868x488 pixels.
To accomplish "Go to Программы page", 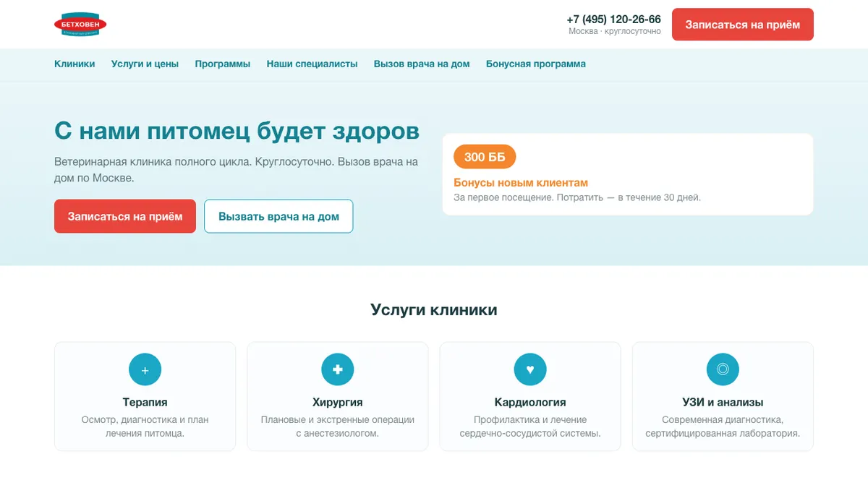I will pyautogui.click(x=223, y=64).
